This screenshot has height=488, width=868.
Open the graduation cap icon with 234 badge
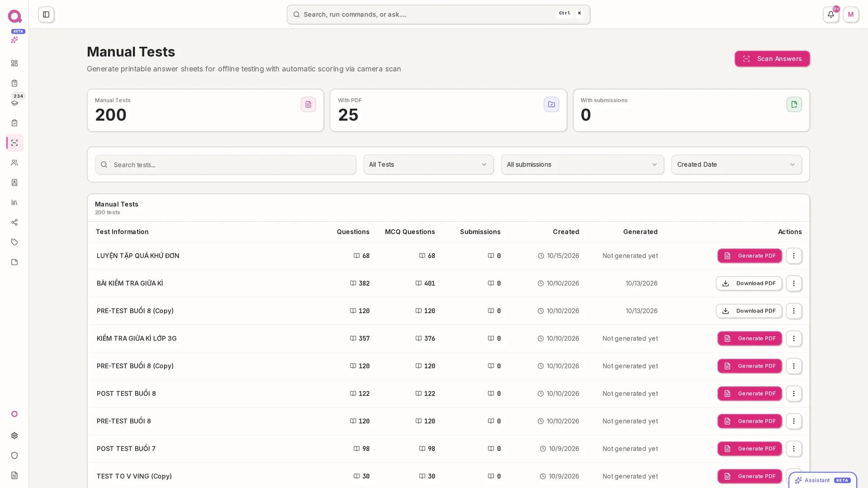[14, 103]
